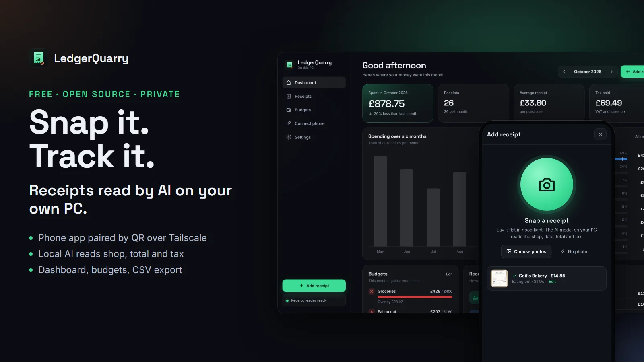The width and height of the screenshot is (644, 362).
Task: Click the Choose photos button
Action: (526, 251)
